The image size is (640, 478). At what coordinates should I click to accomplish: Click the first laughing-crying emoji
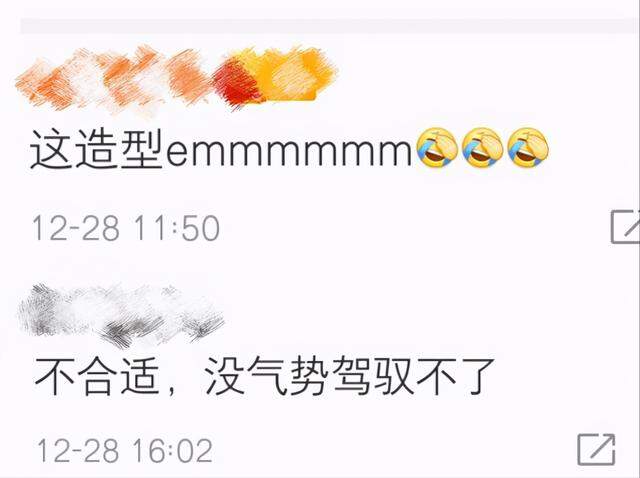click(x=436, y=148)
